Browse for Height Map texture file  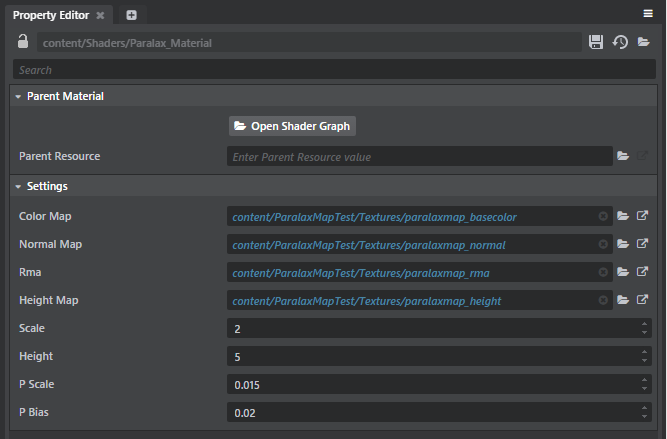623,300
